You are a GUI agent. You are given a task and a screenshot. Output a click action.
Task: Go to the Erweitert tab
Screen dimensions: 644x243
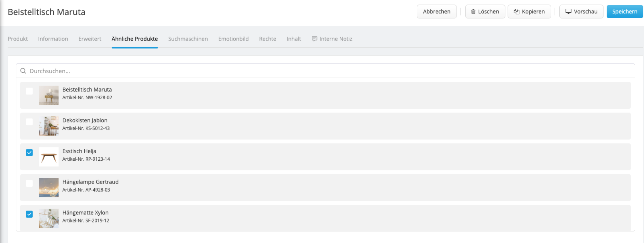click(x=90, y=39)
